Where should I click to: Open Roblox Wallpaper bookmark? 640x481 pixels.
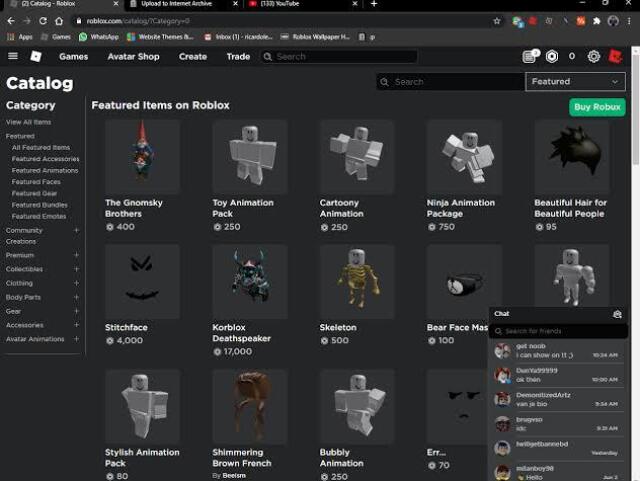(315, 37)
